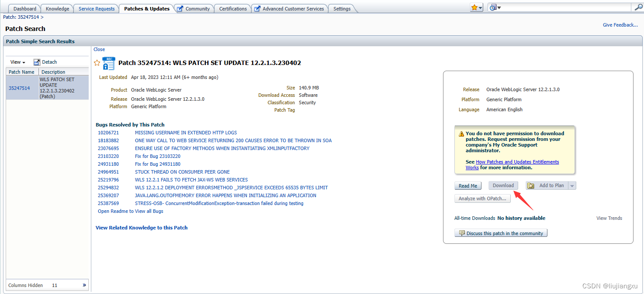
Task: Click the favorites star icon in header
Action: [x=474, y=7]
